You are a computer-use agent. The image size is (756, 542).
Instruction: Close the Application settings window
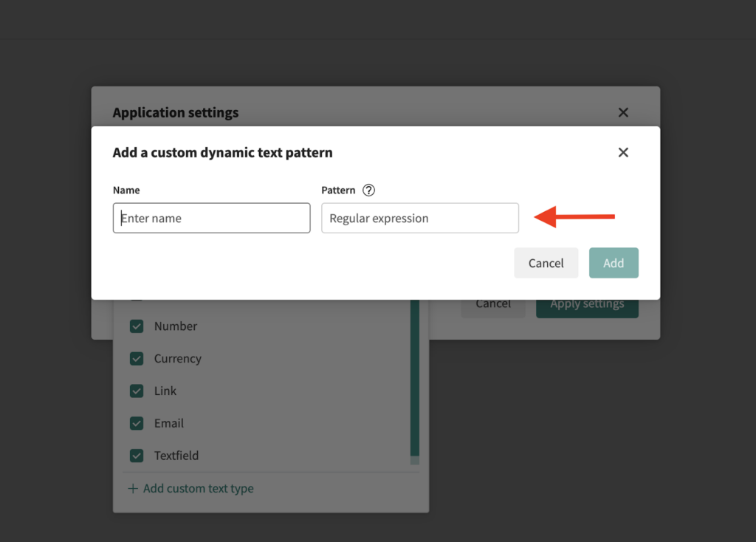(623, 112)
